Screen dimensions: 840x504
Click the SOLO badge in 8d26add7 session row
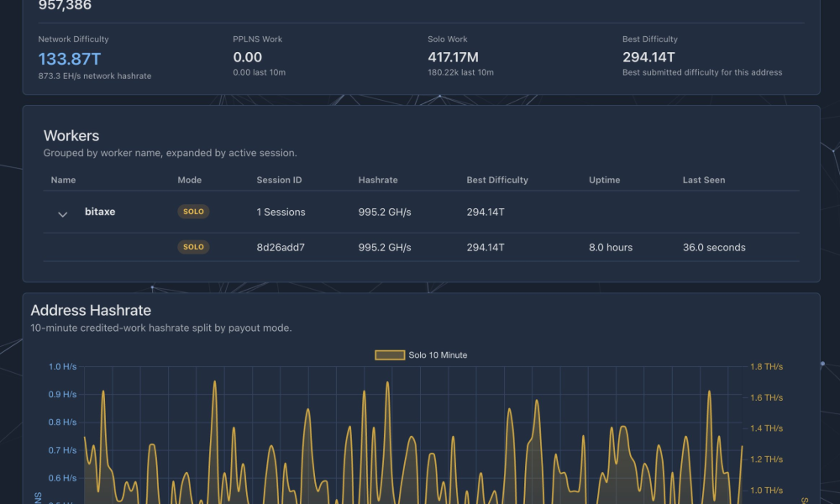(x=193, y=247)
